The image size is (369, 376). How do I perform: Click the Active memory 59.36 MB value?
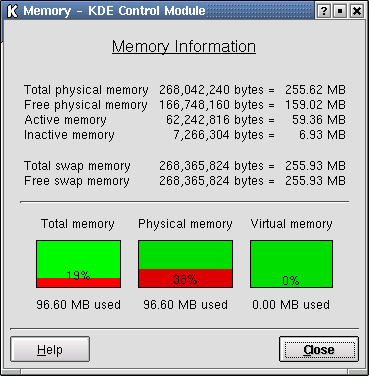[x=319, y=120]
